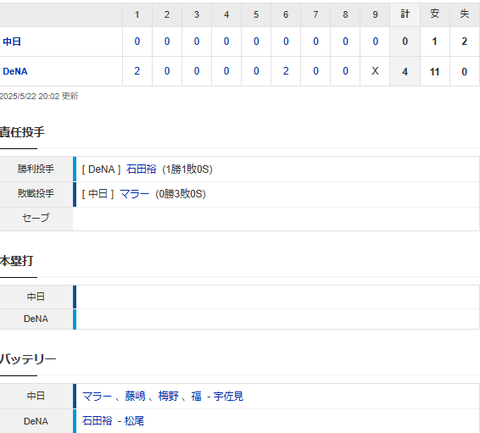Open the 中日 team link in scoreboard
Screen dimensions: 480x433
coord(12,42)
